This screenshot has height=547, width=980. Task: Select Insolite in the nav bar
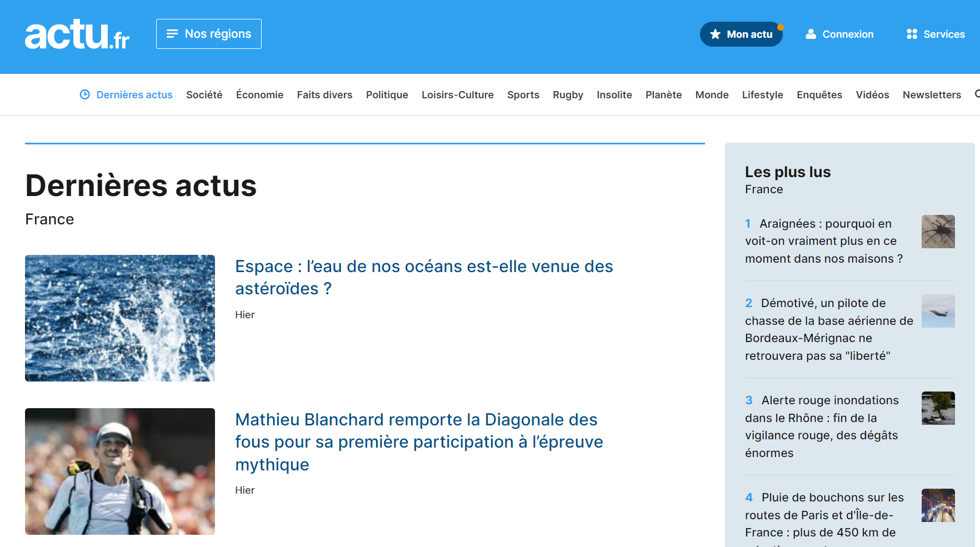point(614,95)
